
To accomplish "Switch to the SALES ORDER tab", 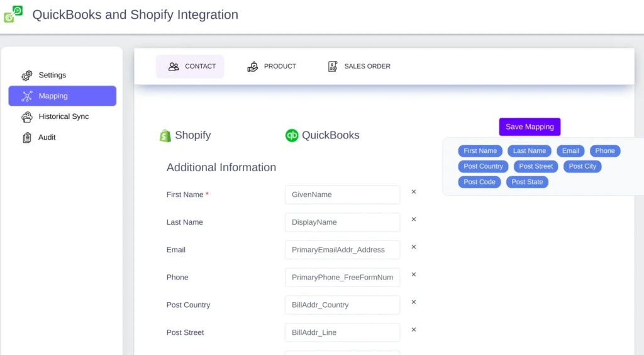I will click(x=359, y=66).
